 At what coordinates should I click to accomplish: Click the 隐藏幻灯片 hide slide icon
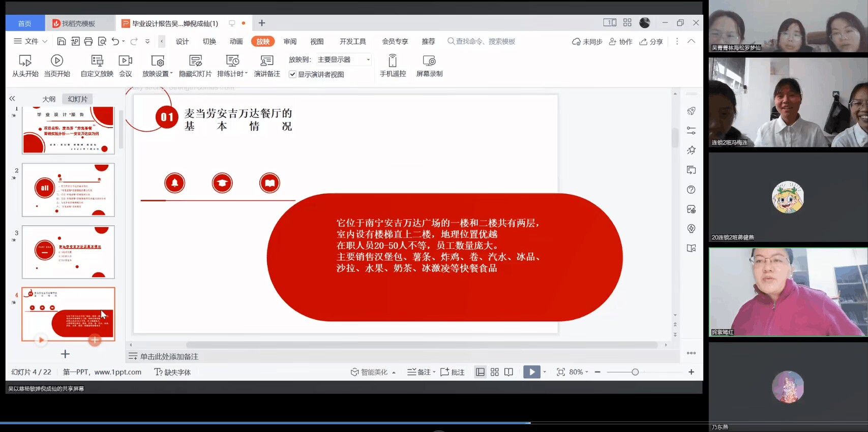[x=195, y=60]
